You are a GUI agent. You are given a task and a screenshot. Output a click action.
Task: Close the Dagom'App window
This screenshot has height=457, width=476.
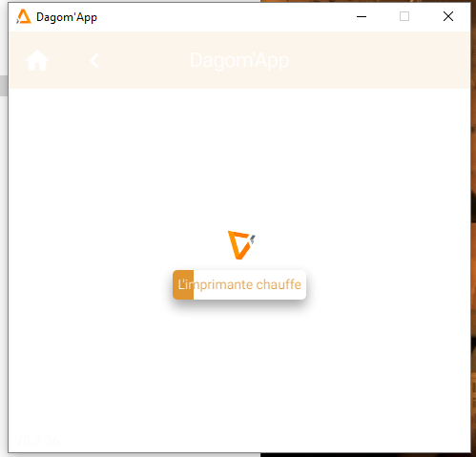(x=448, y=16)
